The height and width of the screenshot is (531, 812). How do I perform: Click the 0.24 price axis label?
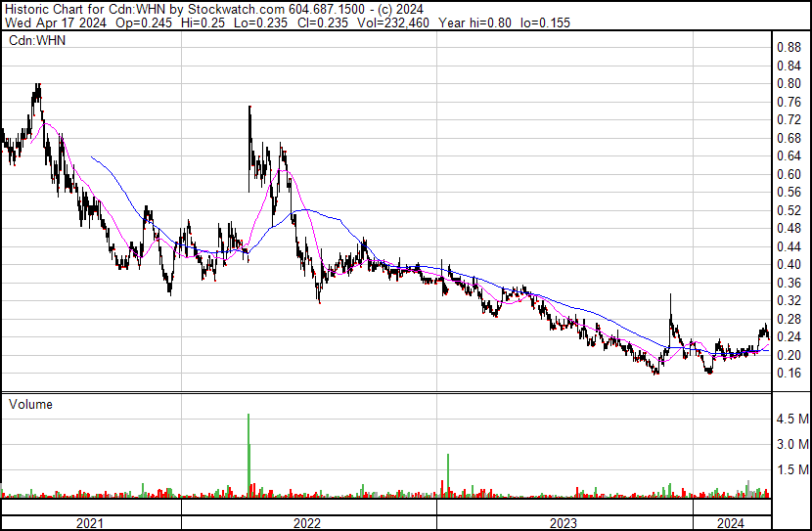click(x=789, y=337)
